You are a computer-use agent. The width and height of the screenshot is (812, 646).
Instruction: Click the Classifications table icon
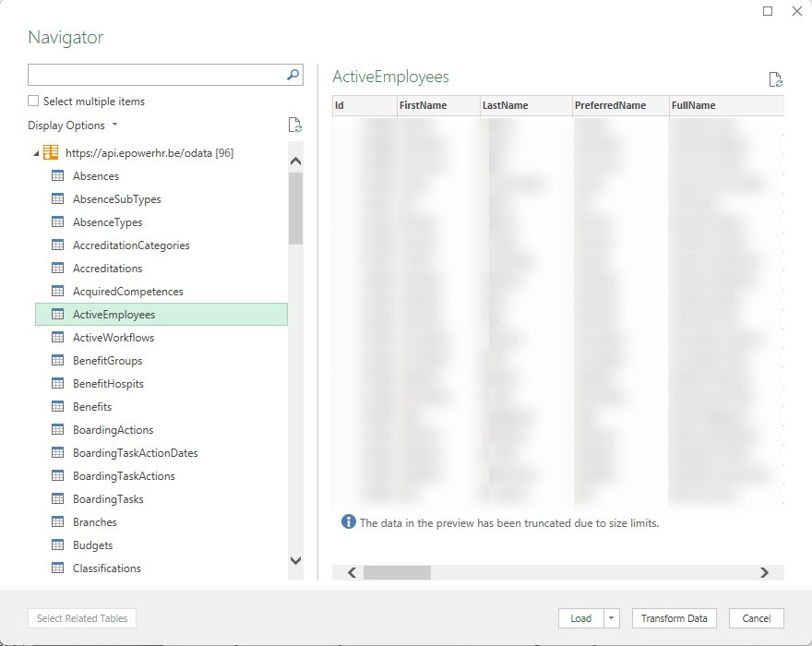coord(57,568)
